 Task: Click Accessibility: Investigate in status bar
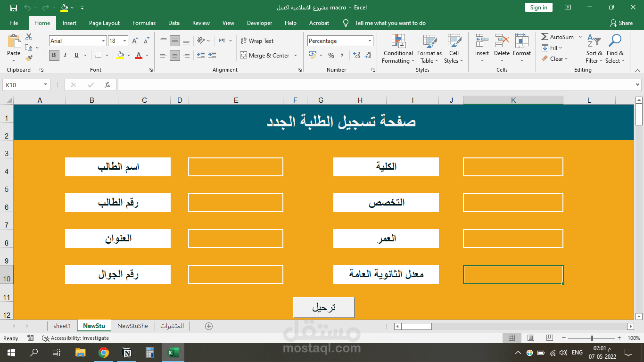tap(75, 338)
